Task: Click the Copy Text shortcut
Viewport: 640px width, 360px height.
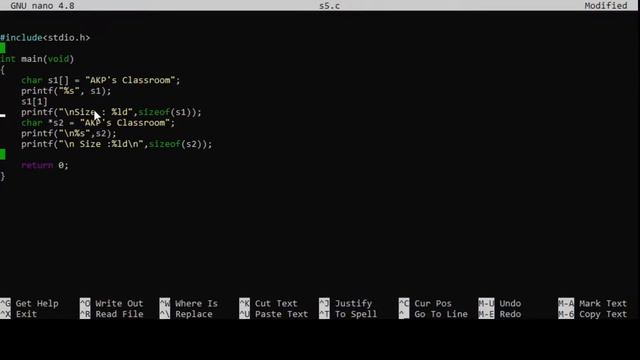Action: (x=592, y=314)
